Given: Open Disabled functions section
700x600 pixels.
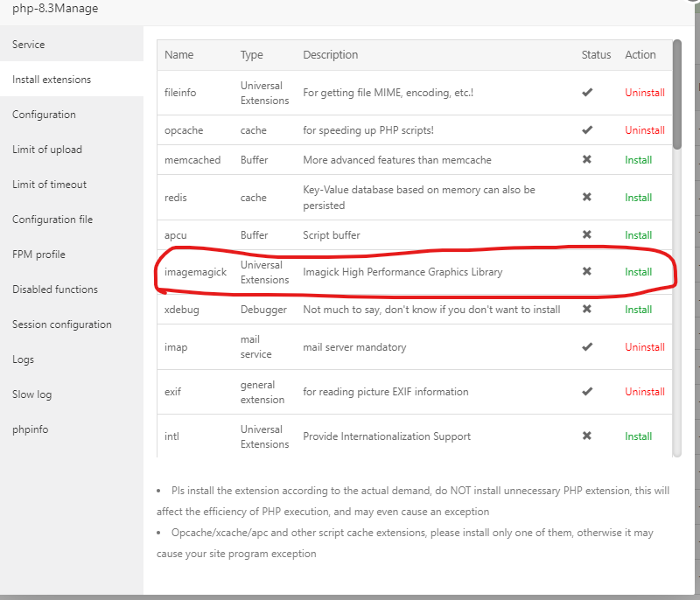Looking at the screenshot, I should click(72, 290).
